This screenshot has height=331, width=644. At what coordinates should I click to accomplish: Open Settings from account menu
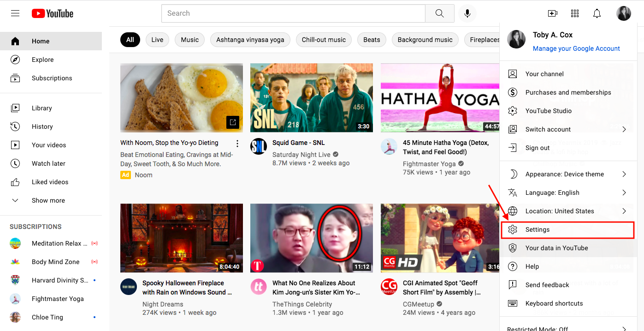coord(567,229)
